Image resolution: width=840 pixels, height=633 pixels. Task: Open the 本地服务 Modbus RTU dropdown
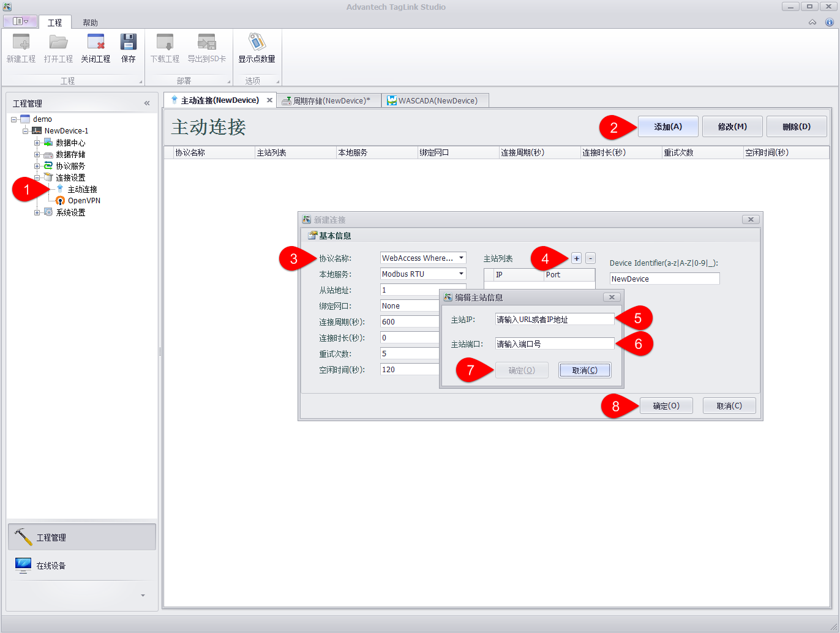(x=461, y=274)
